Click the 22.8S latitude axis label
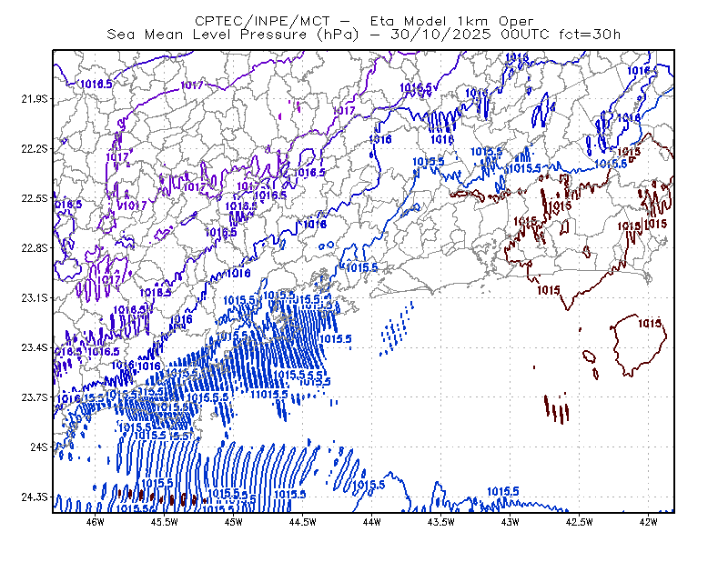728x562 pixels. [35, 248]
